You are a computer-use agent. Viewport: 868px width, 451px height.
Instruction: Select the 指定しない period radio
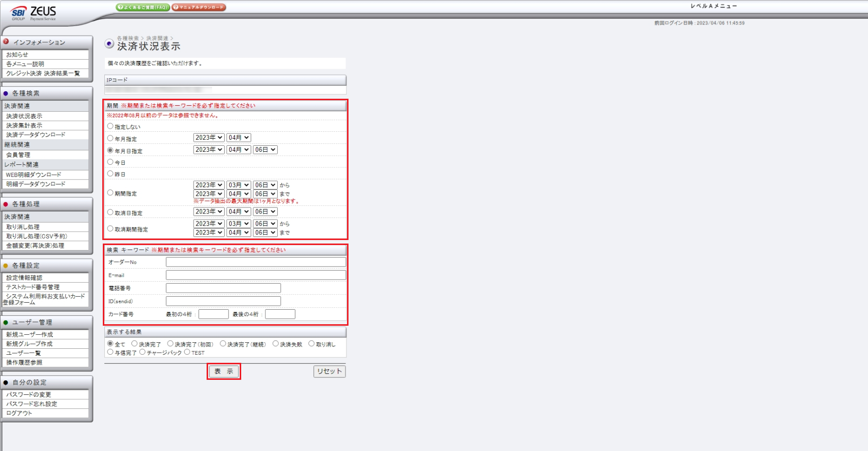(110, 126)
